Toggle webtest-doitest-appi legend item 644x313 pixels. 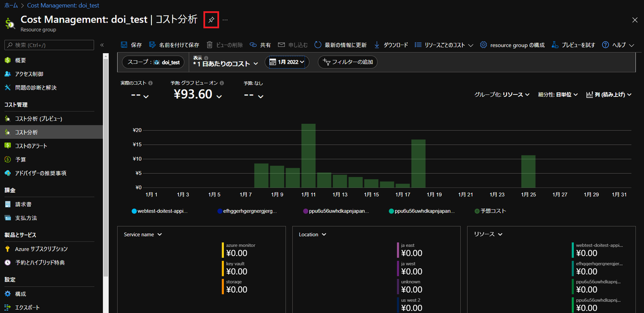[159, 211]
